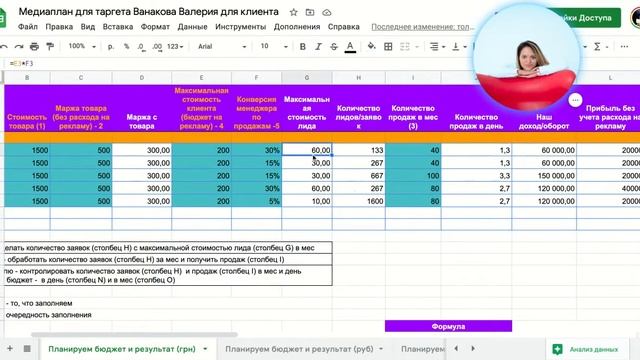Image resolution: width=640 pixels, height=360 pixels.
Task: Toggle bold formatting
Action: 302,47
